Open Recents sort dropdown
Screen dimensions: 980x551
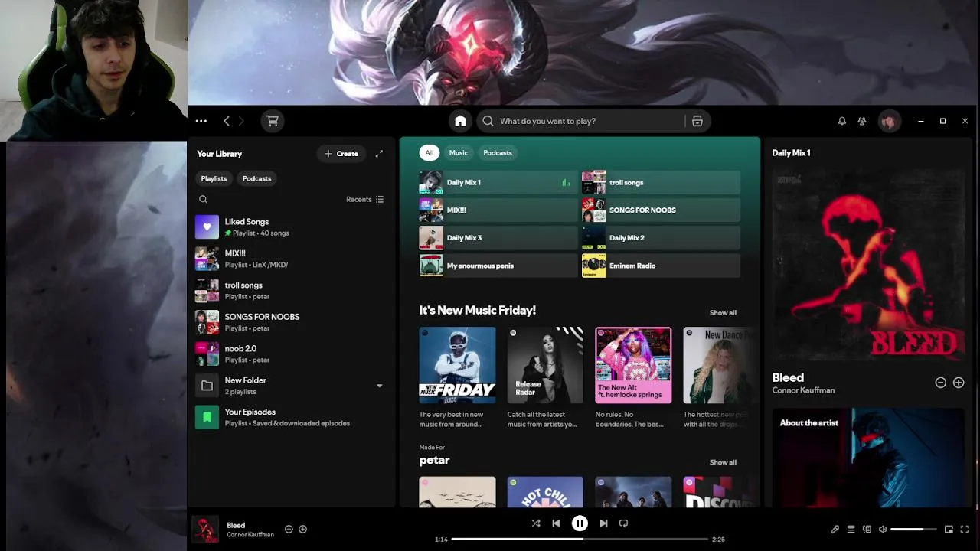click(x=364, y=200)
